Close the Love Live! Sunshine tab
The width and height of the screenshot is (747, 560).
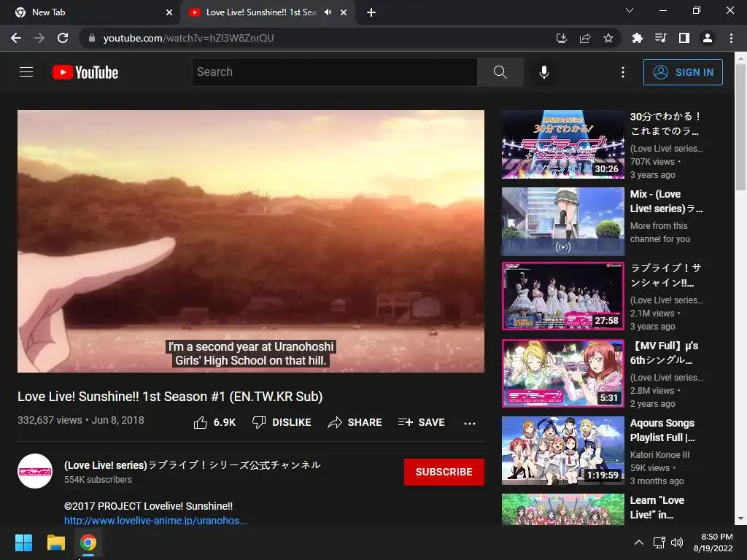coord(344,12)
